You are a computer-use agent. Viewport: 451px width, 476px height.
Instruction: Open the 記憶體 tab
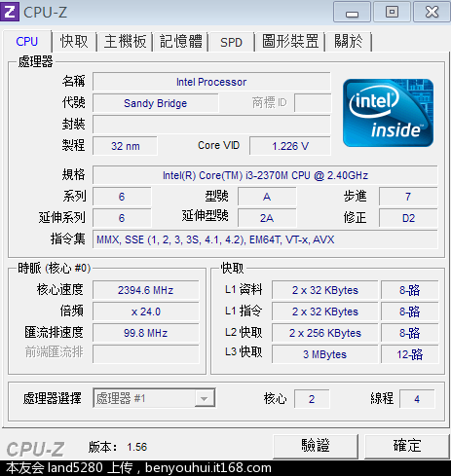181,42
